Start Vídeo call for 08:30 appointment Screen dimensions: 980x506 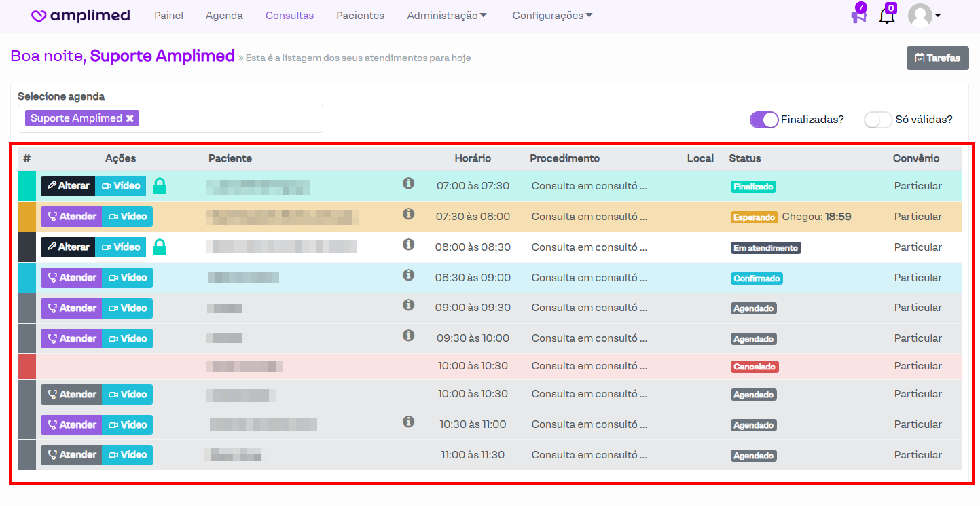coord(127,278)
